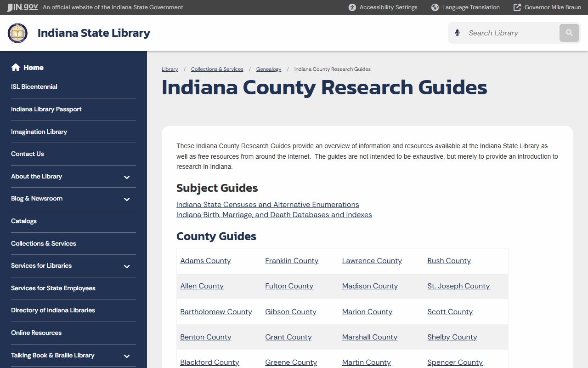Screen dimensions: 588x368
Task: Expand the Services for Libraries submenu
Action: [x=127, y=266]
